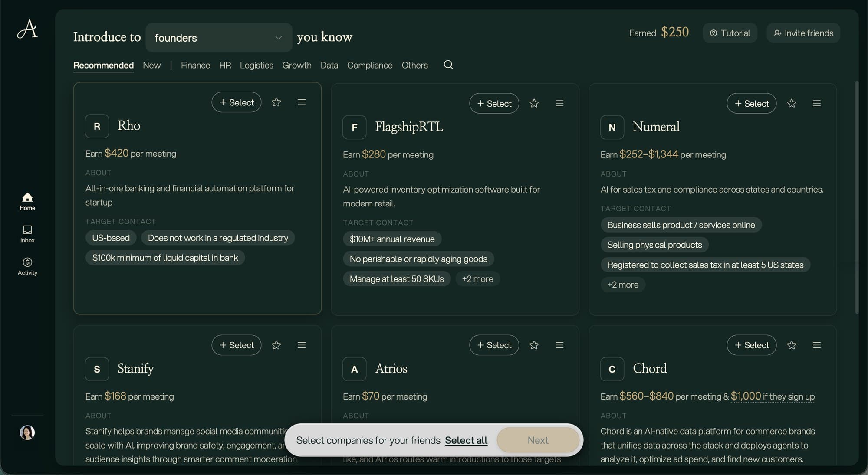
Task: Open the Inbox in the sidebar
Action: [27, 234]
